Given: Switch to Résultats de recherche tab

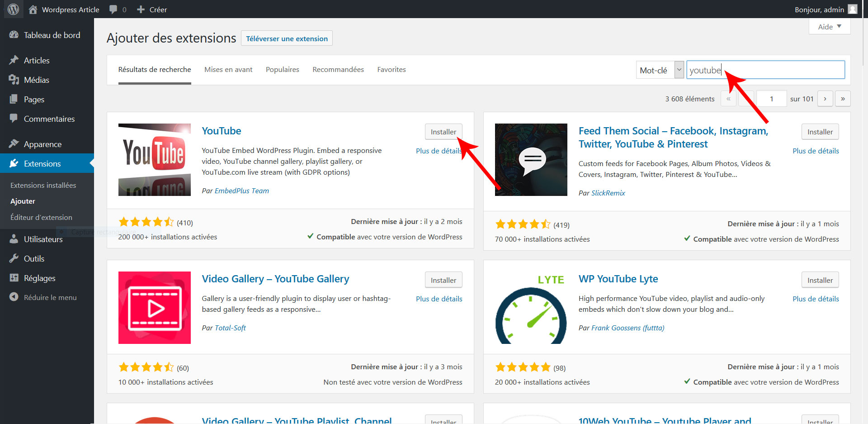Looking at the screenshot, I should pos(155,70).
